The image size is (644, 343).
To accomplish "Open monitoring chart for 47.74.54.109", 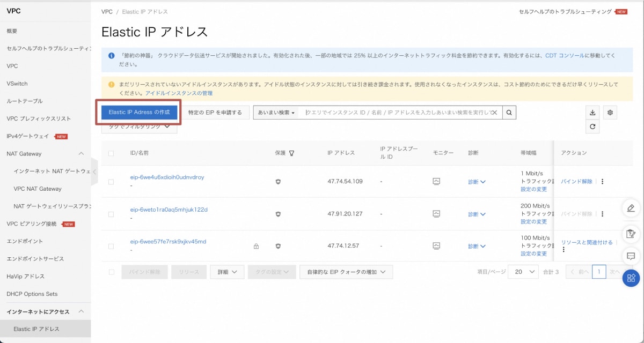I will tap(436, 181).
